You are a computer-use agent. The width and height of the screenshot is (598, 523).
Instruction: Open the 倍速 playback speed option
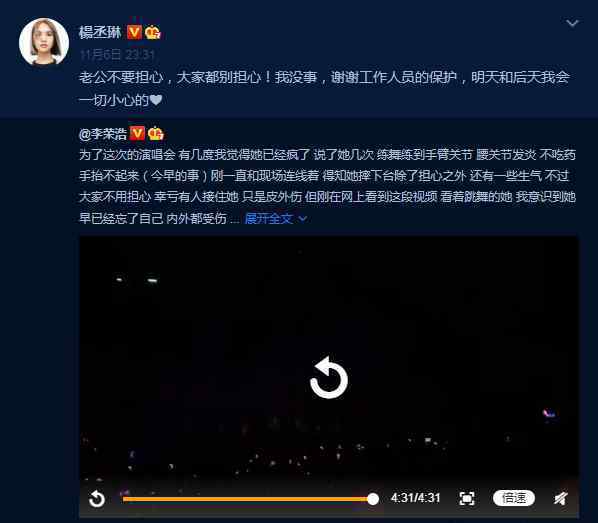(514, 498)
